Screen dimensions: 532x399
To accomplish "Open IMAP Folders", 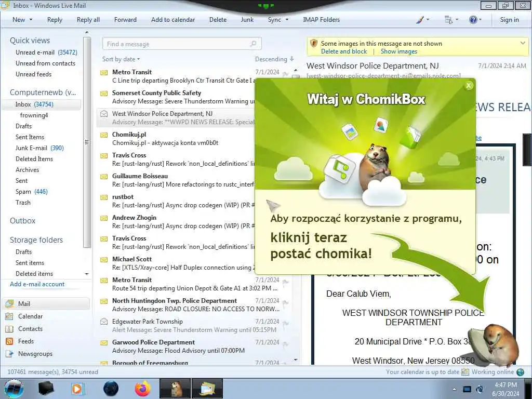I will (x=321, y=20).
